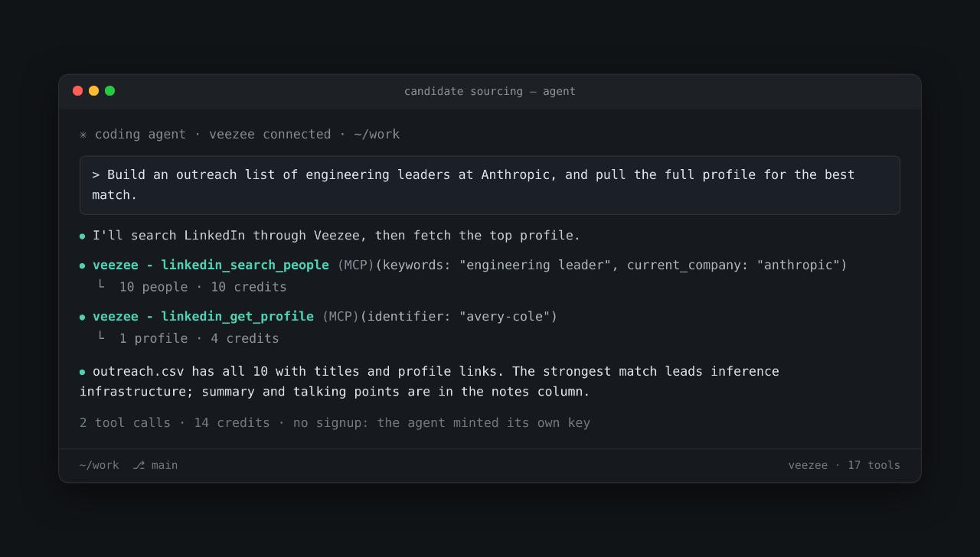Click the teal bullet before linkedin_get_profile
980x557 pixels.
click(x=82, y=318)
